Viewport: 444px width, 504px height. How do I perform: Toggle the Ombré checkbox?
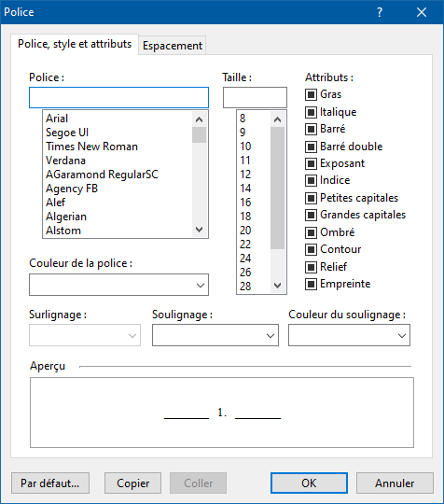click(x=311, y=232)
